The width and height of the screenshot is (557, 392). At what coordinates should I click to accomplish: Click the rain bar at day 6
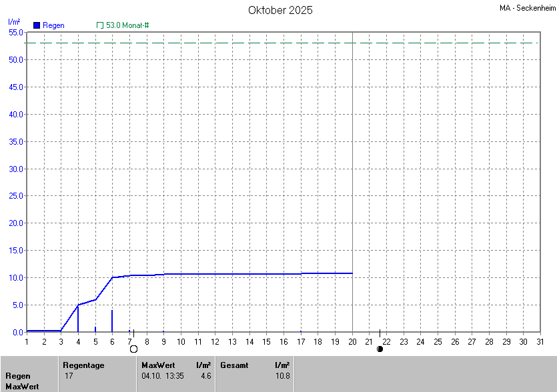112,321
